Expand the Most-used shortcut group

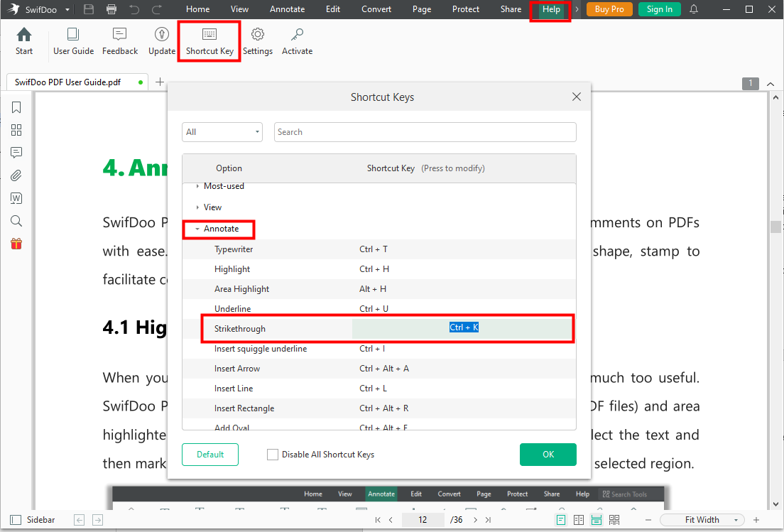[197, 186]
